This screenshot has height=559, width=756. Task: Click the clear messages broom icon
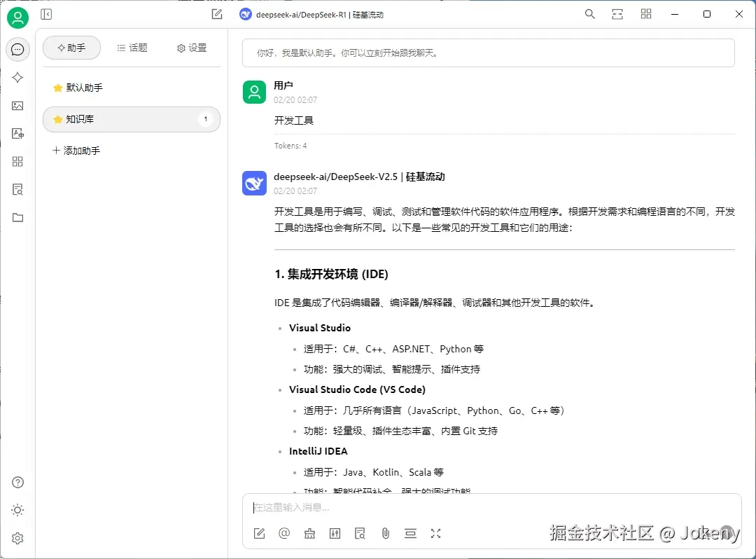coord(309,534)
